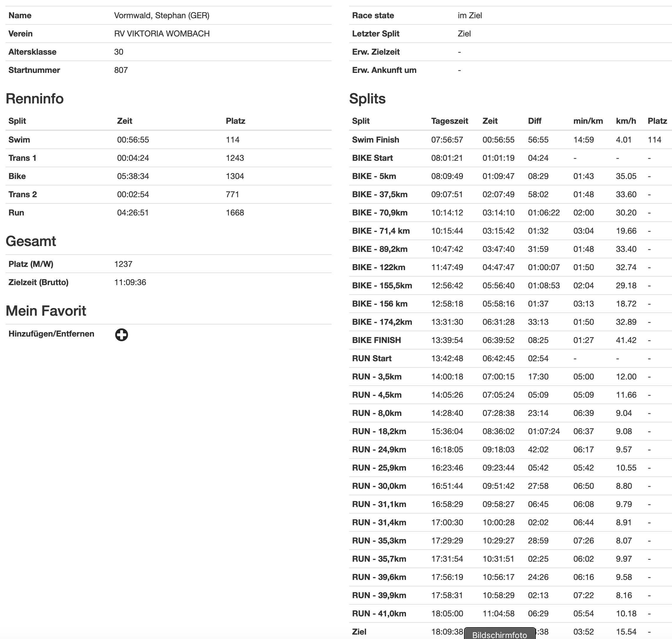Click the Swim Finish split row label
672x639 pixels.
(375, 140)
